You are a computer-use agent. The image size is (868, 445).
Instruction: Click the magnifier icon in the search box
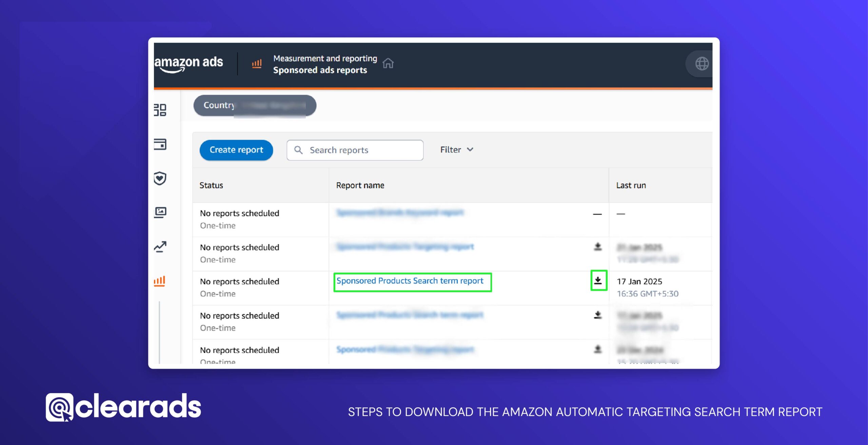click(299, 150)
